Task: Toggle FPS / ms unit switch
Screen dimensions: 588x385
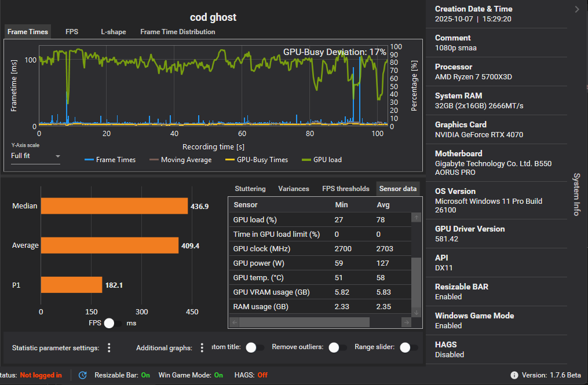Action: (x=113, y=323)
